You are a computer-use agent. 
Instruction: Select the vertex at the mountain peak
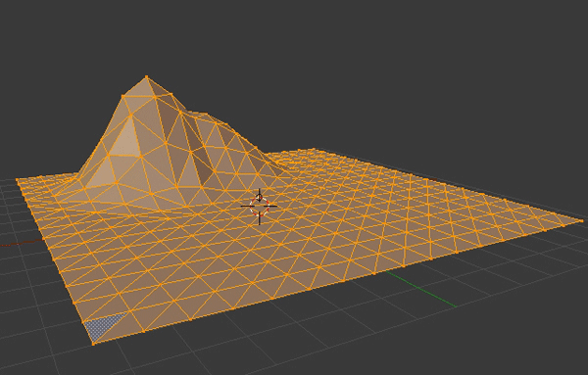146,77
